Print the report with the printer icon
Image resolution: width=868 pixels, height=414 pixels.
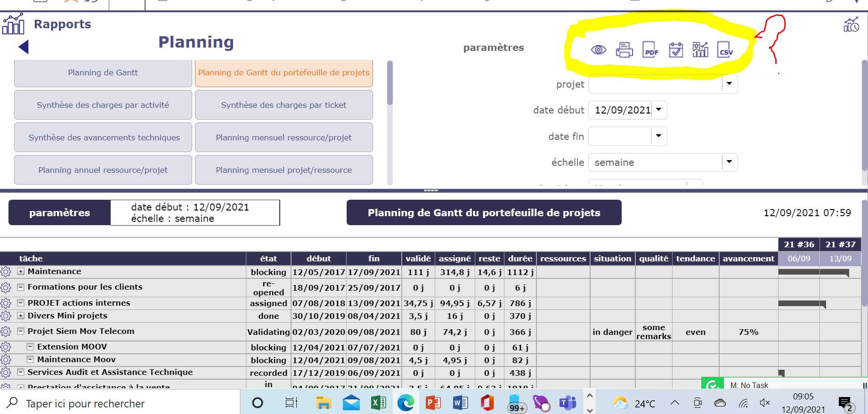625,49
